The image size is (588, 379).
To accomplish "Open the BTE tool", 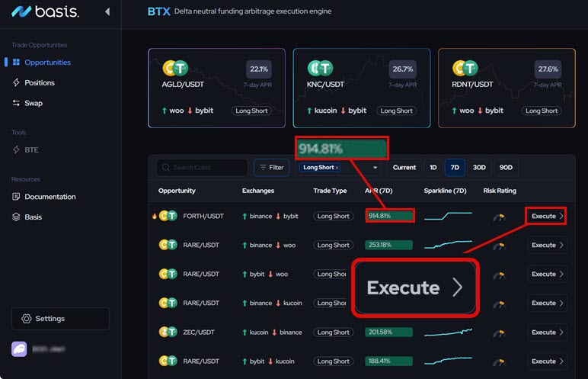I will tap(31, 150).
